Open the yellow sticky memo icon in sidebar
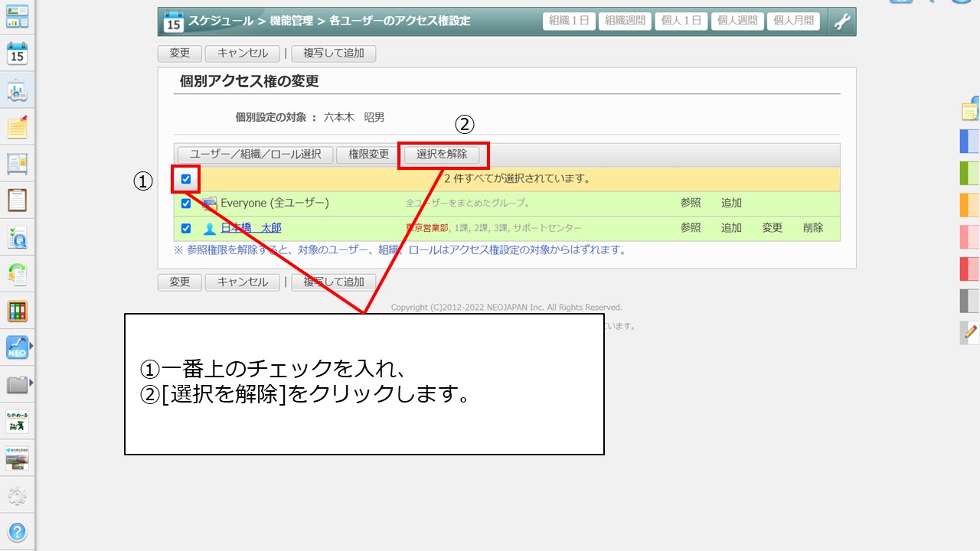Viewport: 980px width, 551px height. coord(17,128)
